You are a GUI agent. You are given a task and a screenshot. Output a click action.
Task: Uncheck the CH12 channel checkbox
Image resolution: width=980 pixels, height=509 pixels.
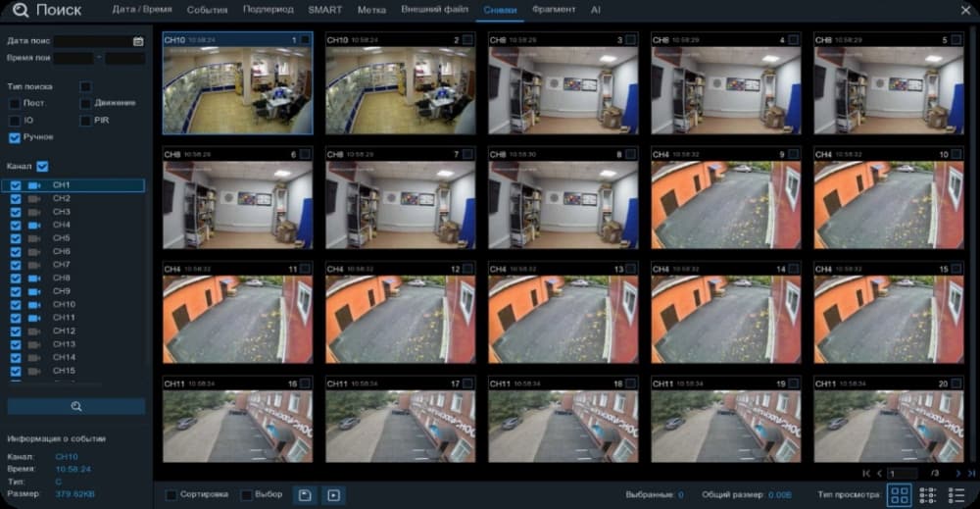(x=16, y=331)
